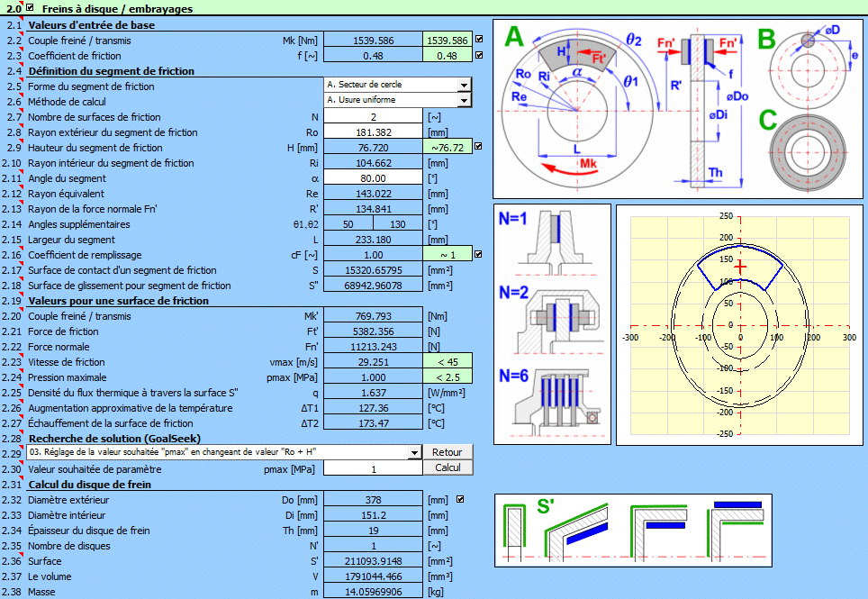The width and height of the screenshot is (868, 599).
Task: Toggle checkbox next to Diamètre extérieur 378
Action: (x=460, y=499)
